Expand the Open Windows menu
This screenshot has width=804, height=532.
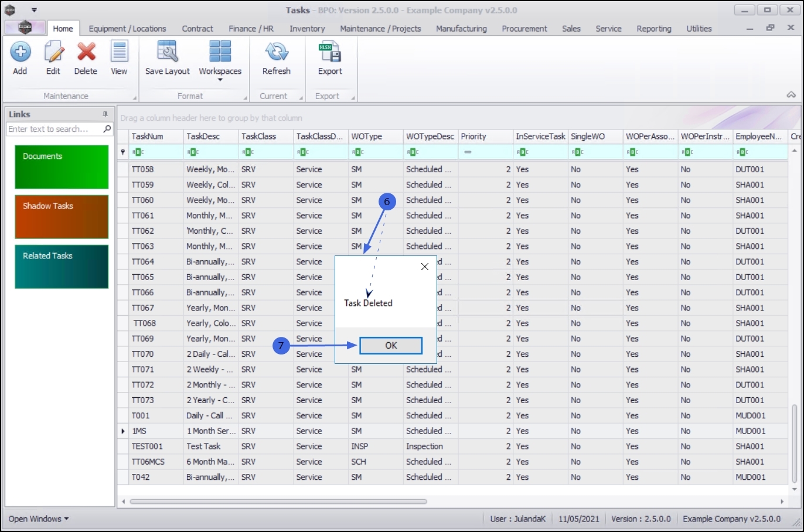click(39, 519)
